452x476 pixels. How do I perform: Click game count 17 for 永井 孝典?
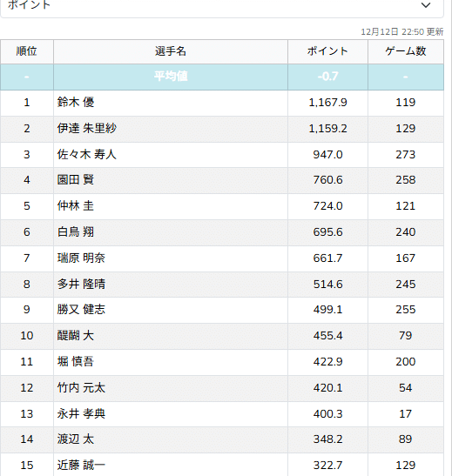[406, 414]
